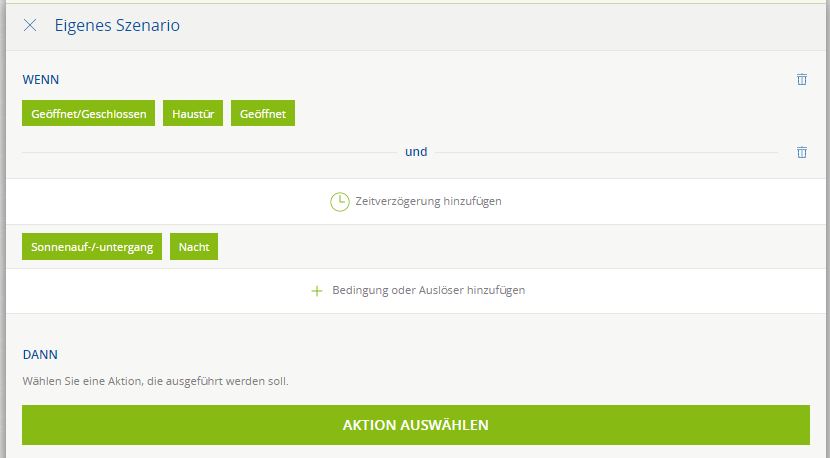Click trash icon beside the 'und' connector
830x458 pixels.
801,152
